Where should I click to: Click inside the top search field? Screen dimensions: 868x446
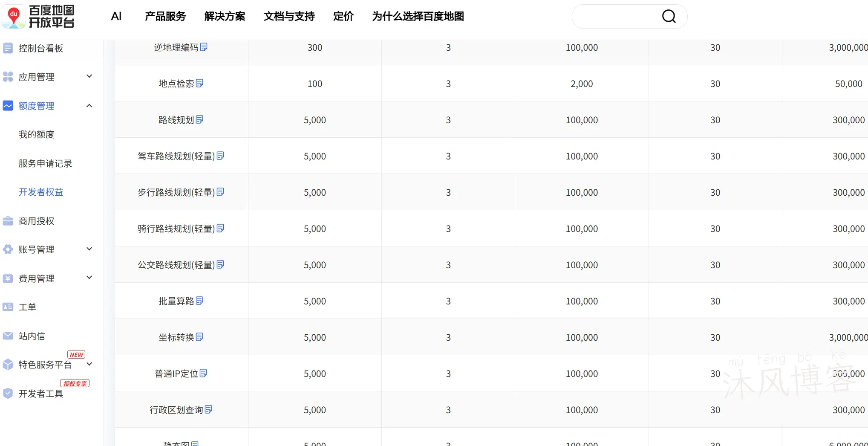[618, 16]
